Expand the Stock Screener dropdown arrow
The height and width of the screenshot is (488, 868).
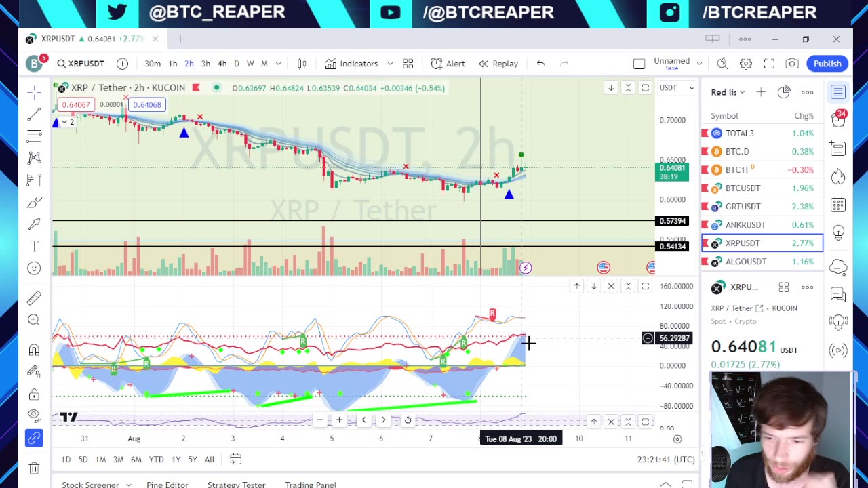[128, 484]
